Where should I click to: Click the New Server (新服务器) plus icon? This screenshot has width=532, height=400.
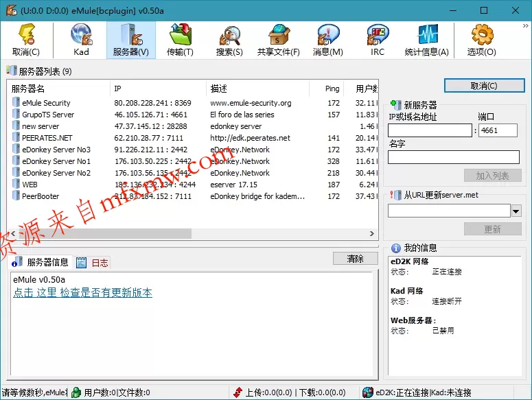(395, 104)
